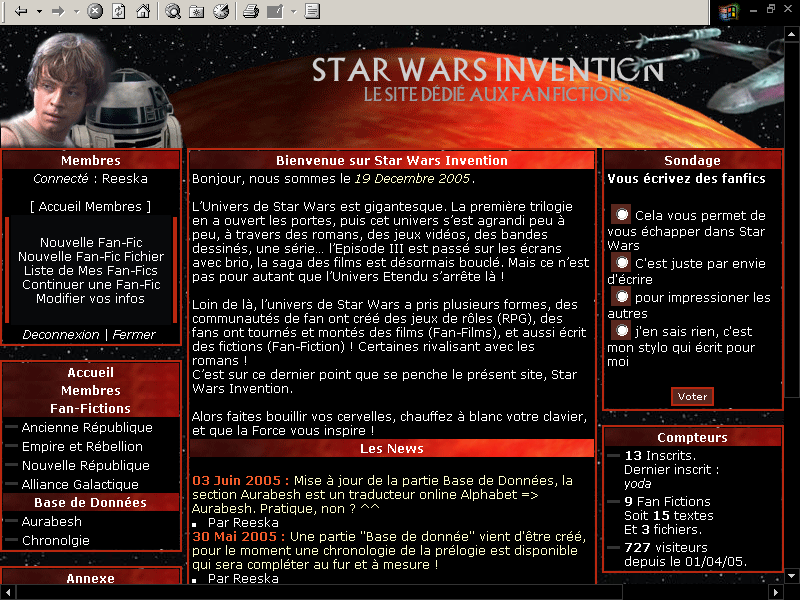Screen dimensions: 800x600
Task: Click the news date '03 Juin 2005 :'
Action: pos(240,481)
